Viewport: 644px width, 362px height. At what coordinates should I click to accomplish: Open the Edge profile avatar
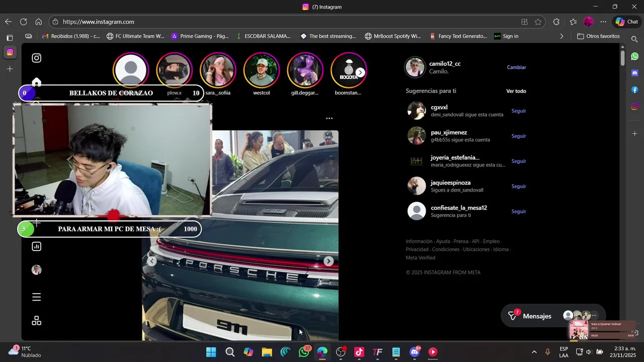588,22
